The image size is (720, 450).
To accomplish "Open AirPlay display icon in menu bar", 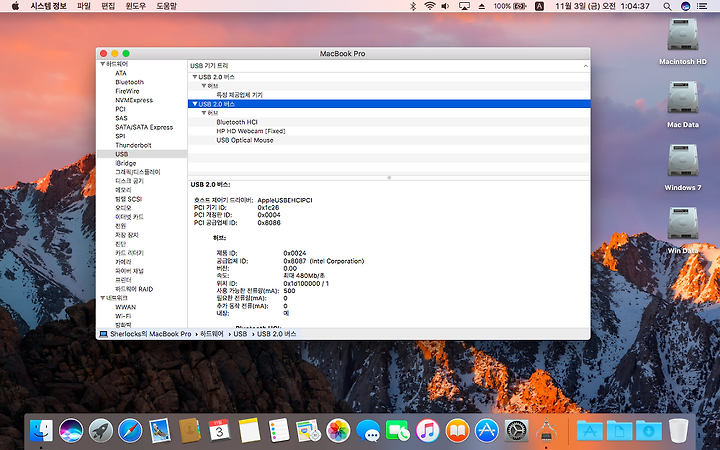I will point(464,6).
